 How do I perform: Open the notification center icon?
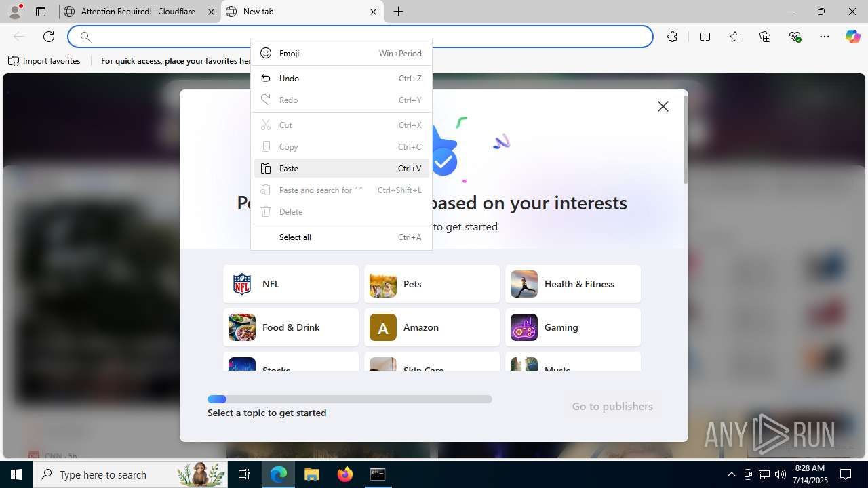coord(846,474)
